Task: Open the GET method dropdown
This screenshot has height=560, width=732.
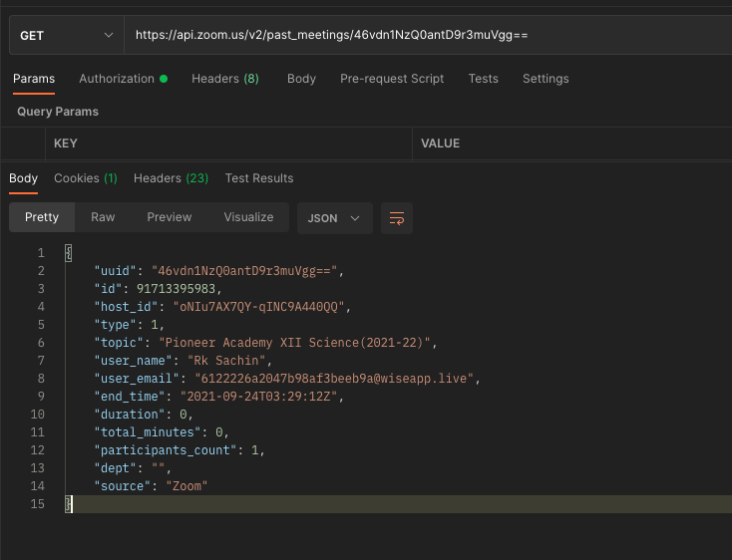Action: pyautogui.click(x=66, y=35)
